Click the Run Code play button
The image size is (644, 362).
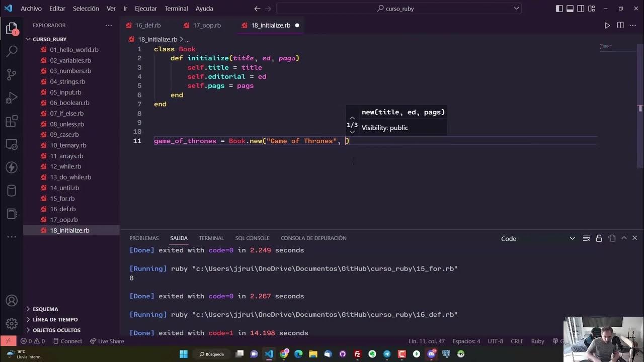607,25
